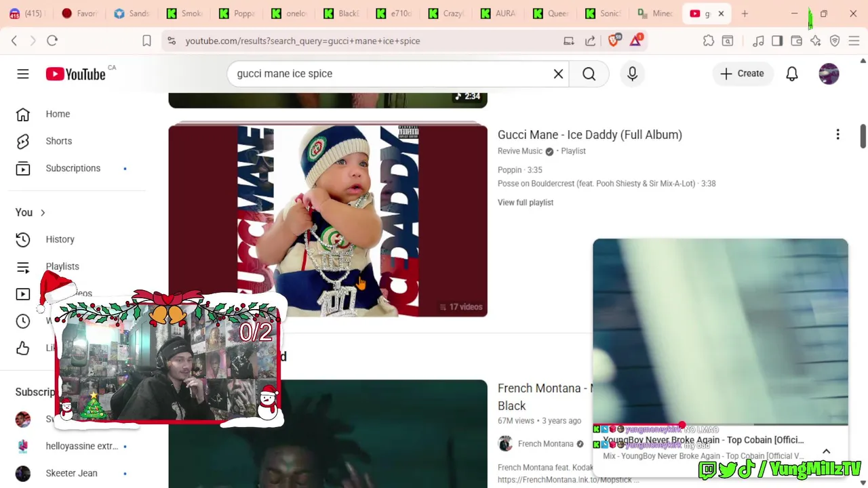This screenshot has width=868, height=488.
Task: Open Gucci Mane - Ice Daddy (Full Album) title
Action: 589,135
